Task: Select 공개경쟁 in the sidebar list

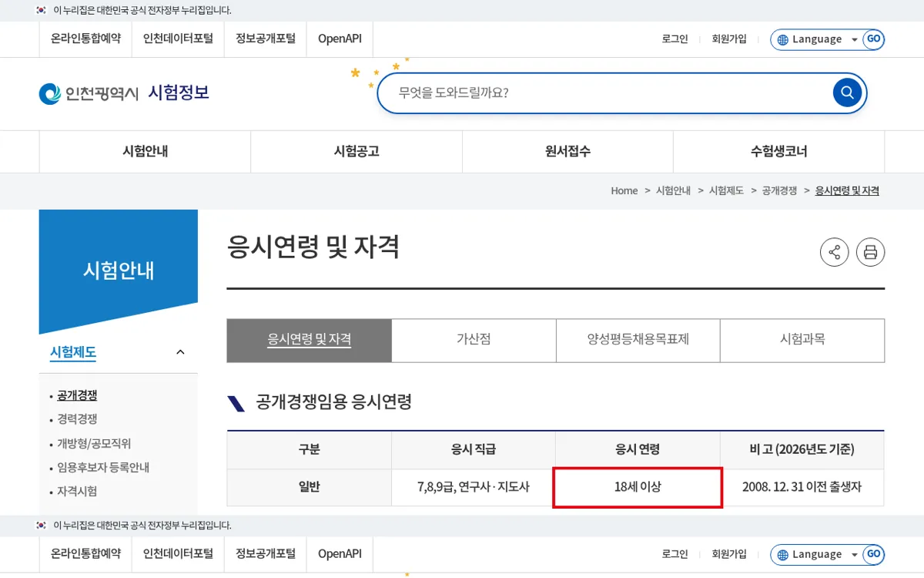Action: coord(77,395)
